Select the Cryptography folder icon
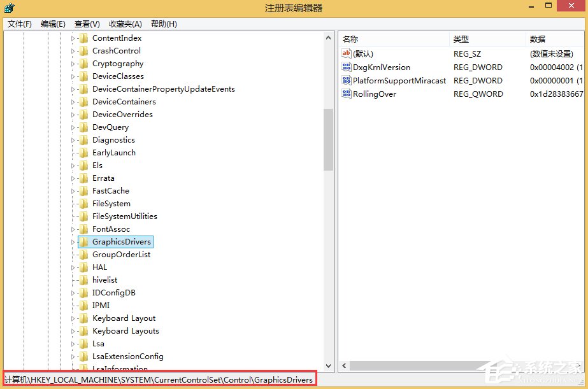Image resolution: width=588 pixels, height=389 pixels. [83, 63]
